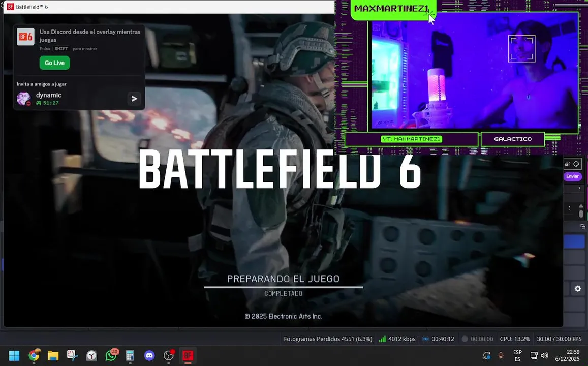Invite friend dynamic with arrow button
The height and width of the screenshot is (366, 588).
point(134,99)
